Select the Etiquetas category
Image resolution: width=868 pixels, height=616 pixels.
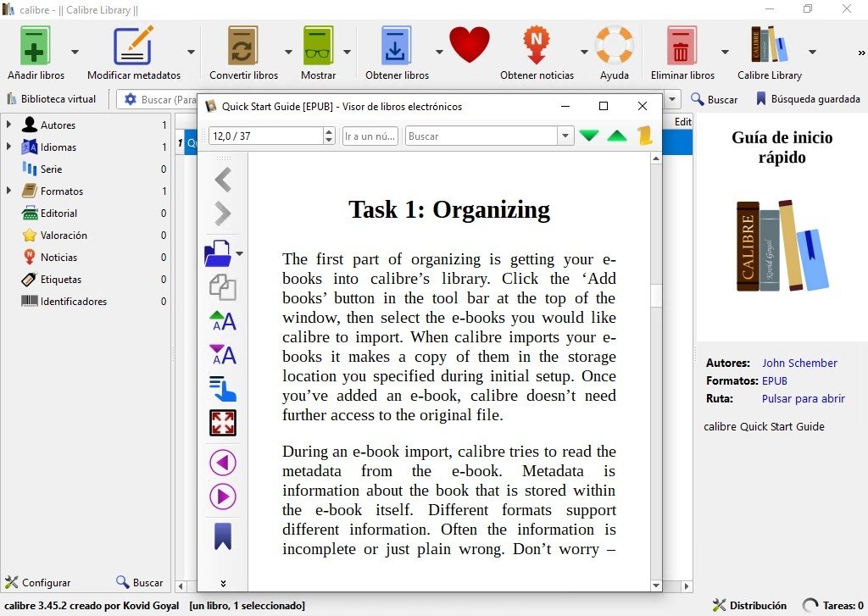pyautogui.click(x=86, y=280)
